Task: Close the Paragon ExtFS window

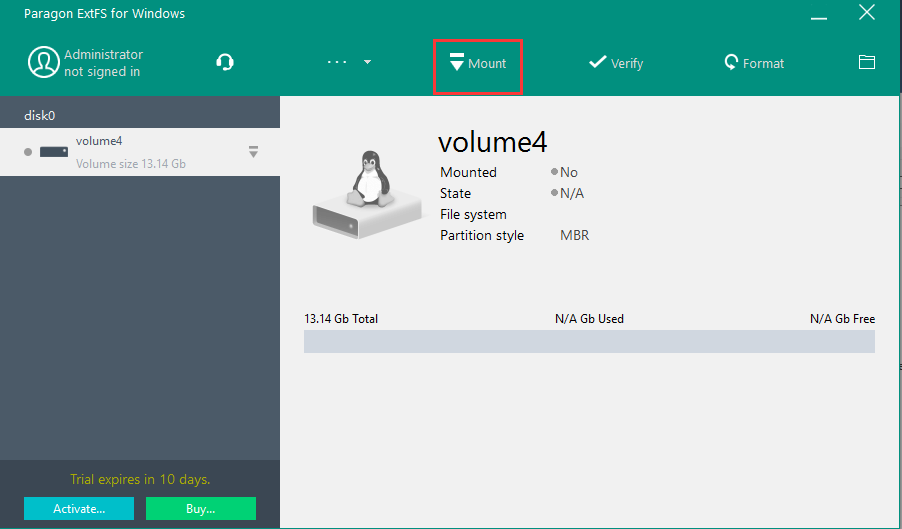Action: pyautogui.click(x=867, y=12)
